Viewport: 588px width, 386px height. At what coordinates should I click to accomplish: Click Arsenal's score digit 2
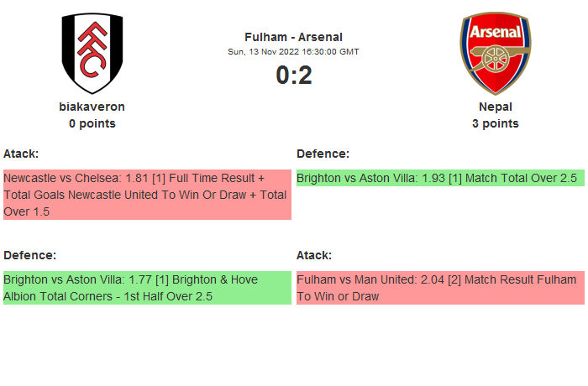(305, 76)
